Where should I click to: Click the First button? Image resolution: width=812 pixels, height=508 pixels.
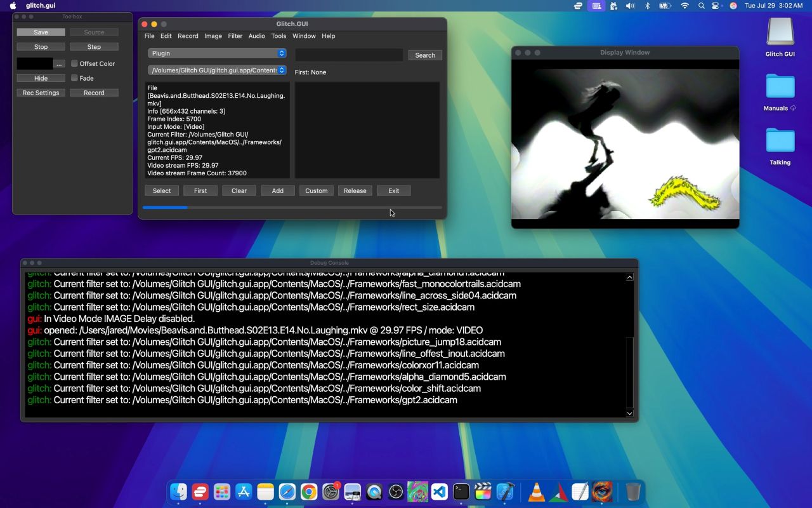(200, 190)
